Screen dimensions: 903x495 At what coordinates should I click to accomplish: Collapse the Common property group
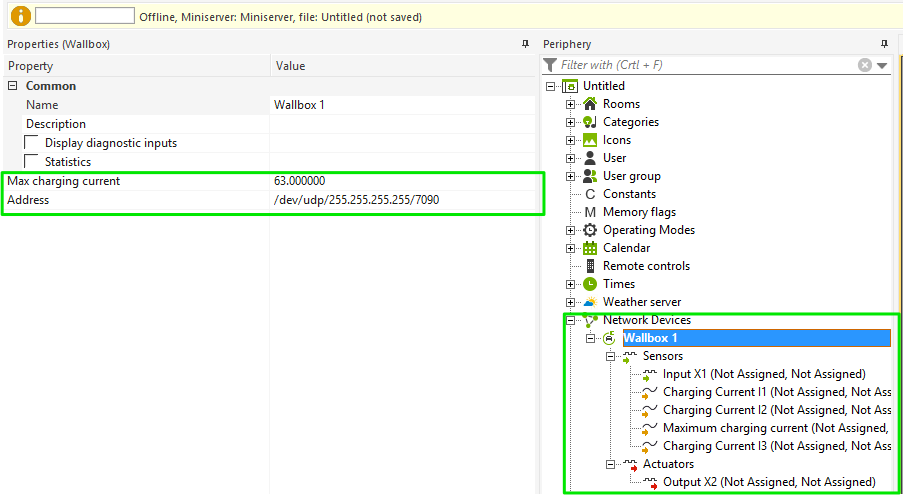pos(13,86)
